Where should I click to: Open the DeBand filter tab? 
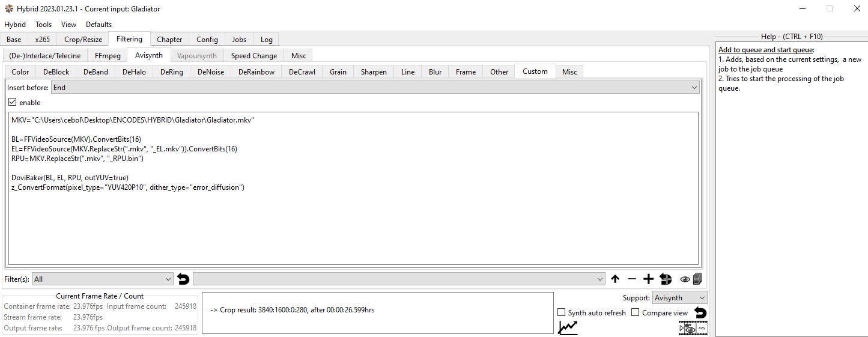(x=96, y=72)
